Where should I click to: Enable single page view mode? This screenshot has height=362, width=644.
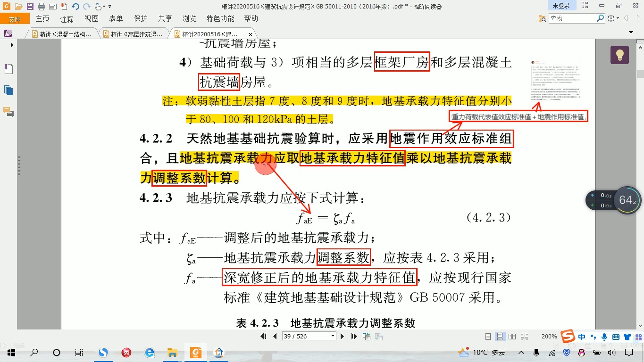[487, 336]
